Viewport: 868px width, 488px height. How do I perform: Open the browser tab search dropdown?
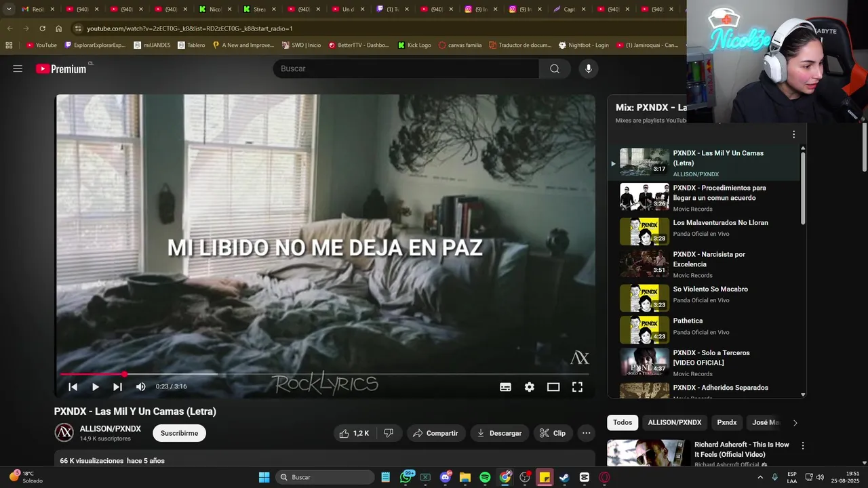[8, 9]
